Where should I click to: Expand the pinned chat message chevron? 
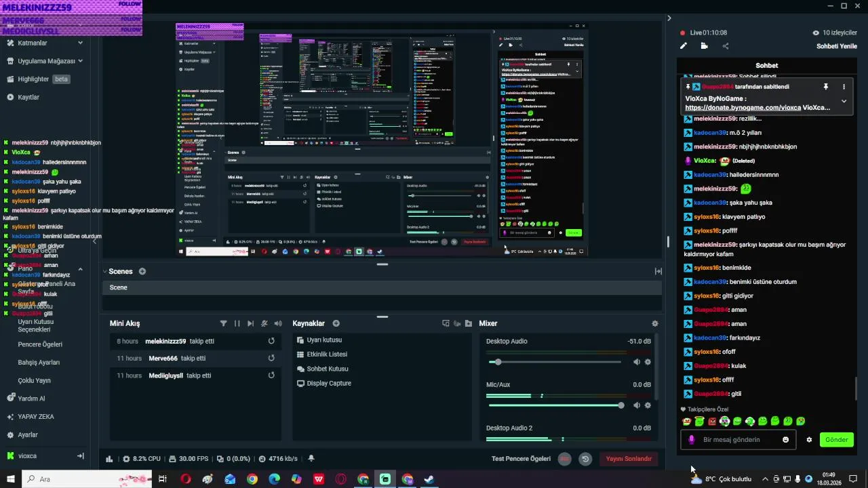pos(844,101)
